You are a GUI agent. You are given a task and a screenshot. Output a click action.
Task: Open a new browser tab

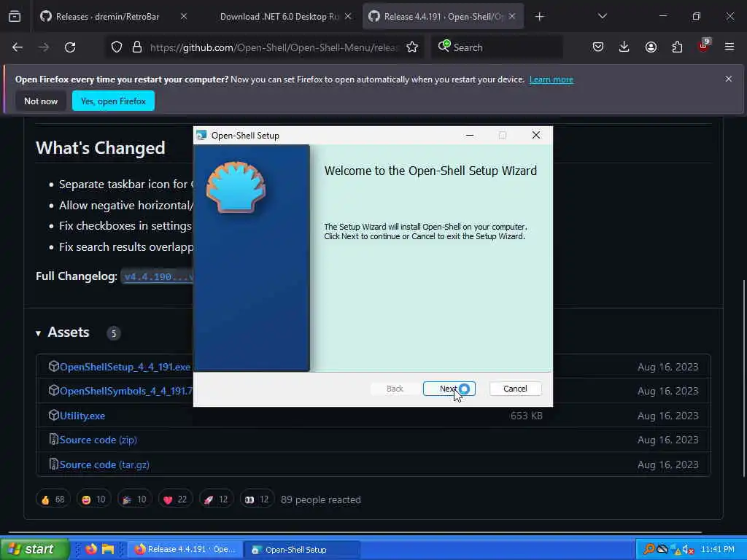(x=539, y=17)
